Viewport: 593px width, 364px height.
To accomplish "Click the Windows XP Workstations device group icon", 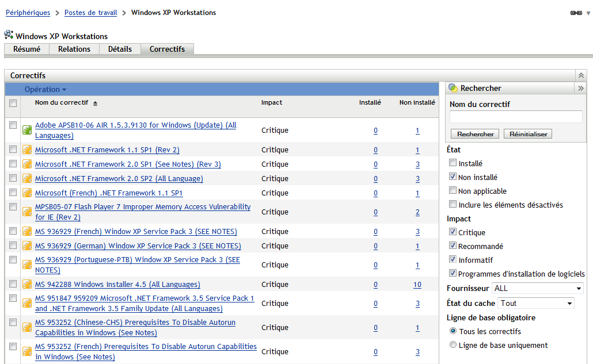I will (x=9, y=35).
